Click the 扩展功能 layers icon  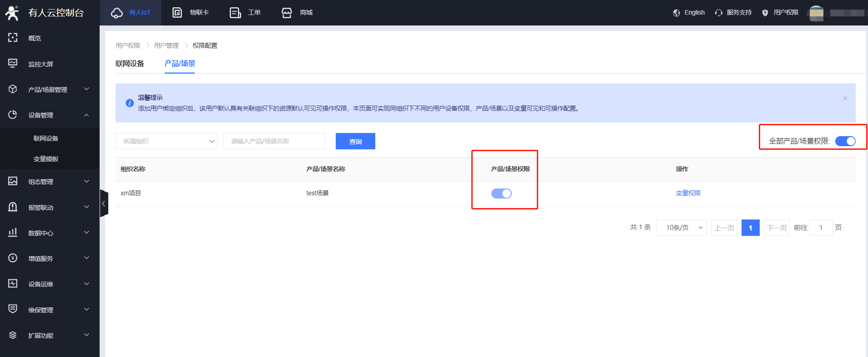[x=13, y=335]
